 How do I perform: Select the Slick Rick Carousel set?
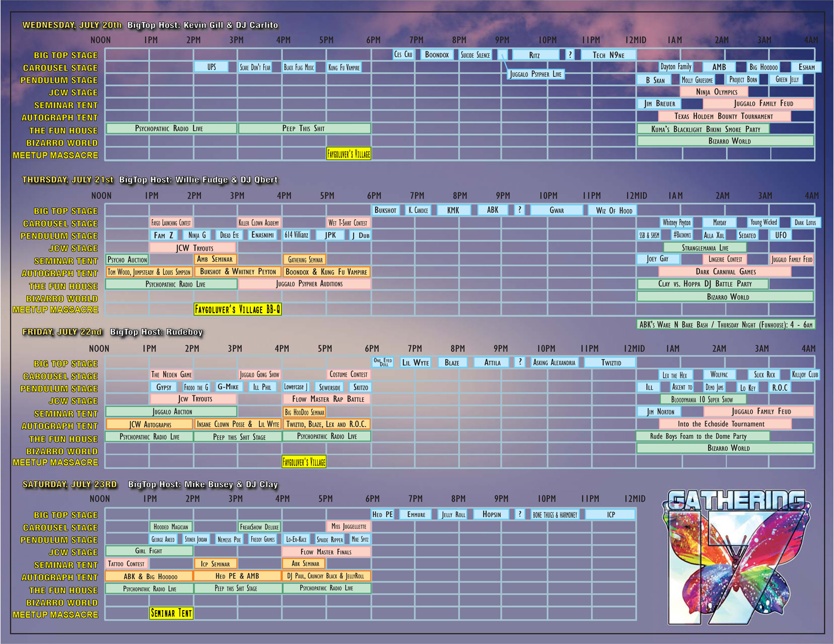[764, 374]
